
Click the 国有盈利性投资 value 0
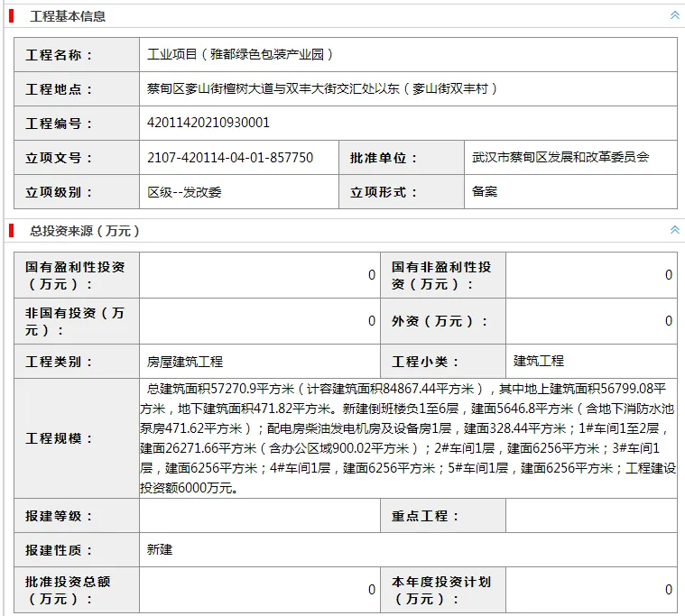pos(371,274)
